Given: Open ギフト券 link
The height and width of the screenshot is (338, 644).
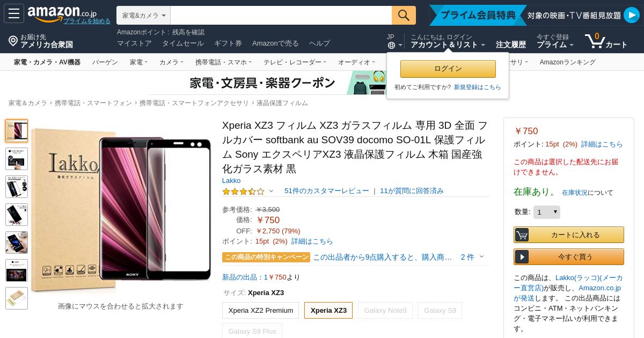Looking at the screenshot, I should click(228, 43).
